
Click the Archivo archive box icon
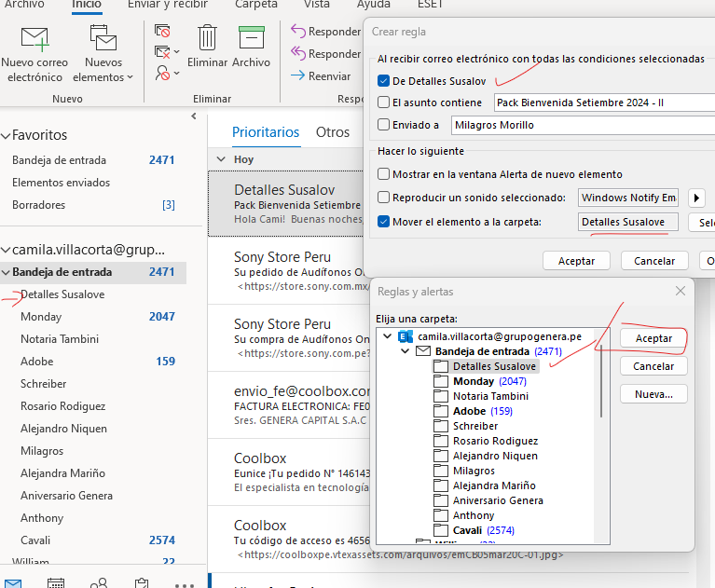tap(252, 37)
